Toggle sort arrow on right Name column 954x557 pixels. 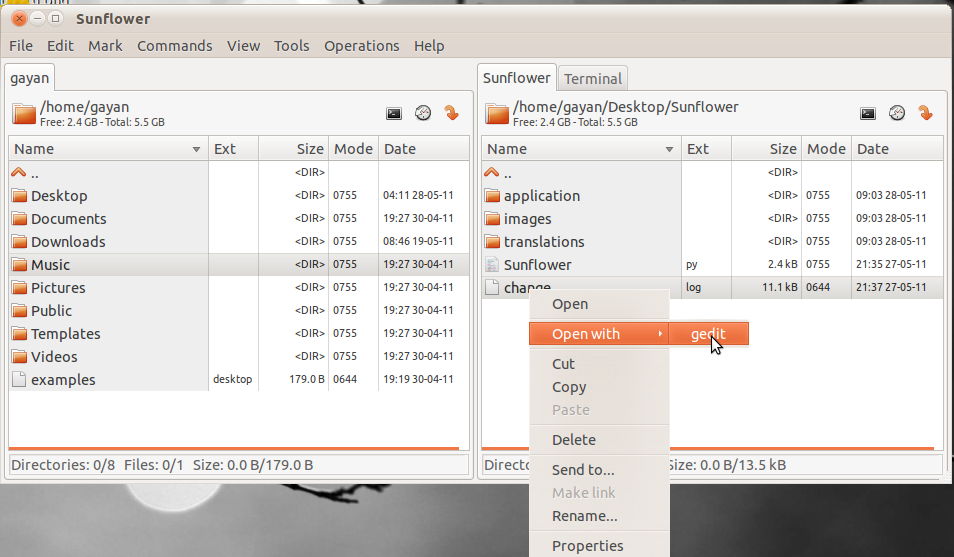coord(669,149)
